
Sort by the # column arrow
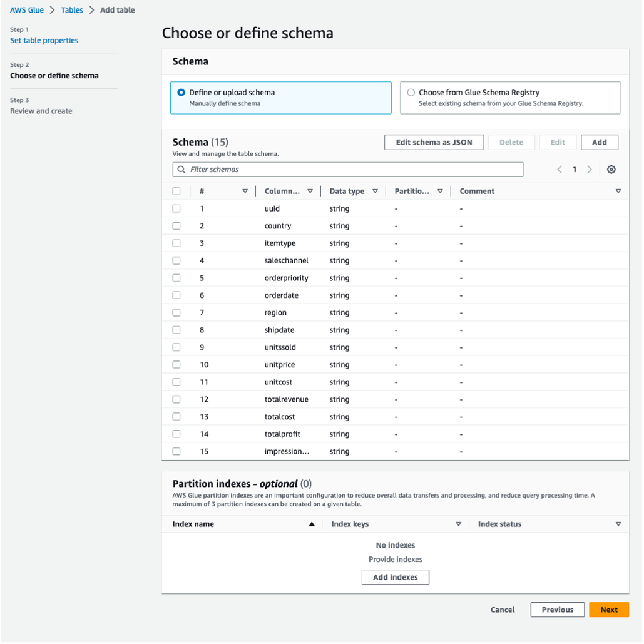(245, 192)
